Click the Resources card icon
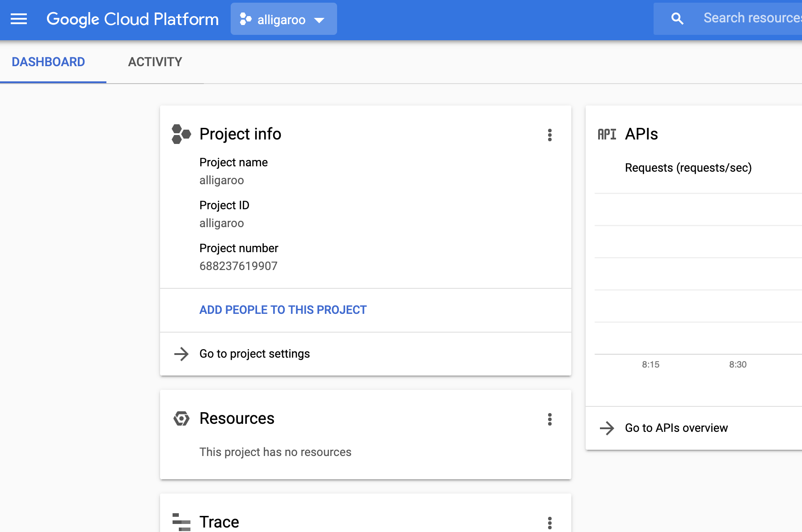Image resolution: width=802 pixels, height=532 pixels. [x=181, y=418]
